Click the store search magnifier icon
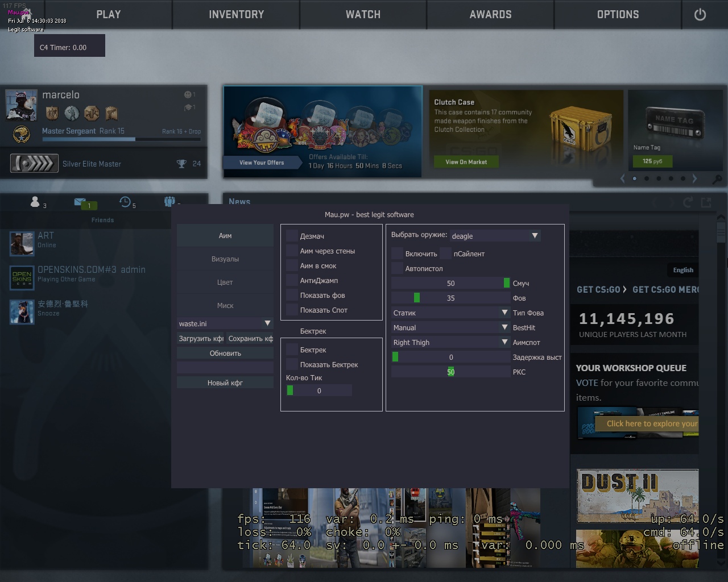 [x=717, y=179]
